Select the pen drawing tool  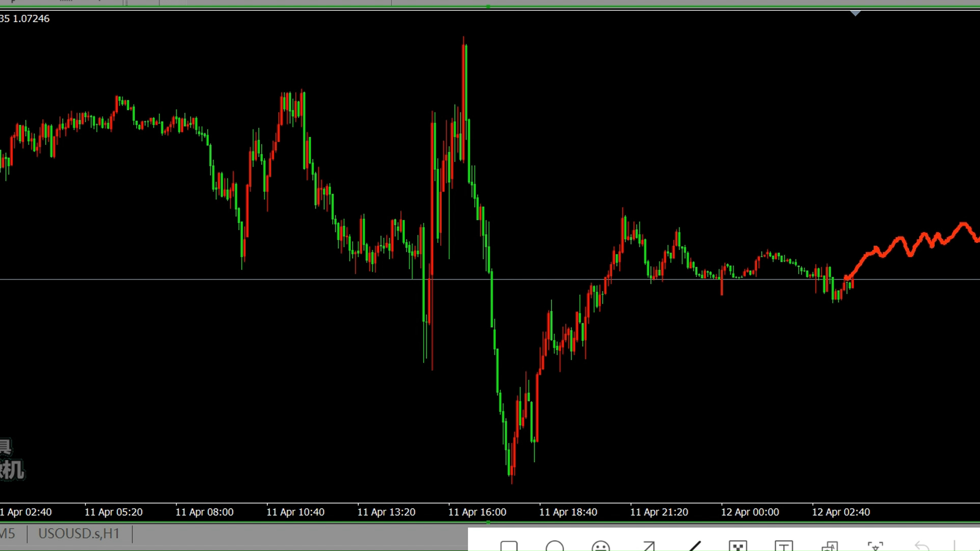pyautogui.click(x=694, y=546)
